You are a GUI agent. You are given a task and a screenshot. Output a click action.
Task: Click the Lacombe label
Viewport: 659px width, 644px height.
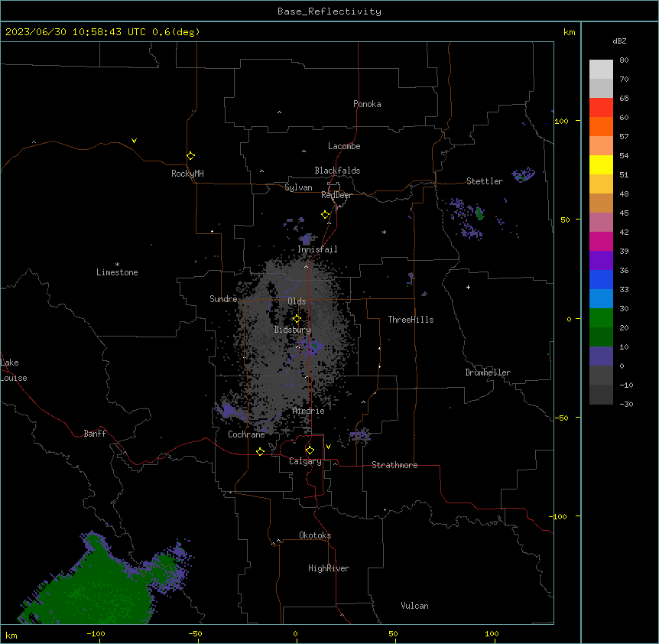344,146
